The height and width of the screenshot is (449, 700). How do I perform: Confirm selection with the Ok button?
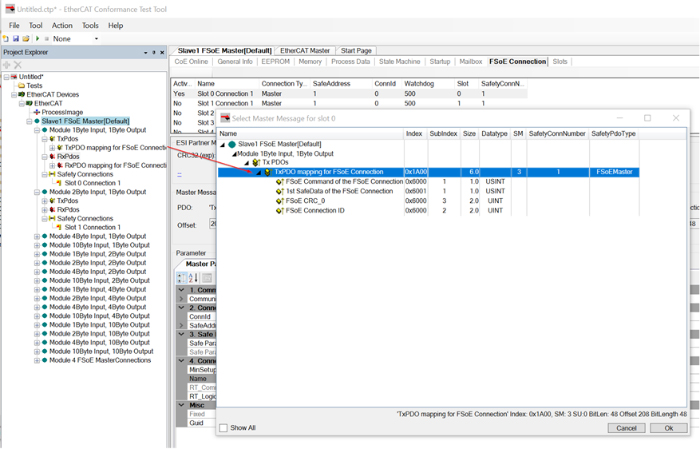coord(668,428)
